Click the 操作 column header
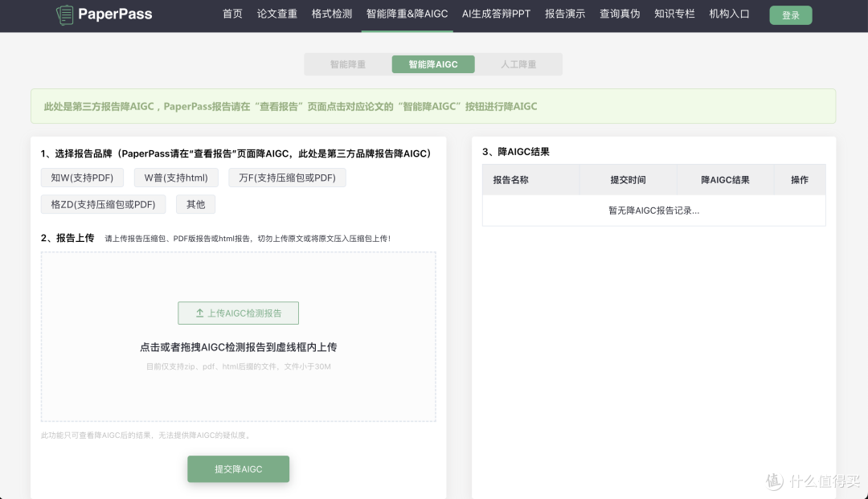Viewport: 868px width, 499px height. pos(800,180)
